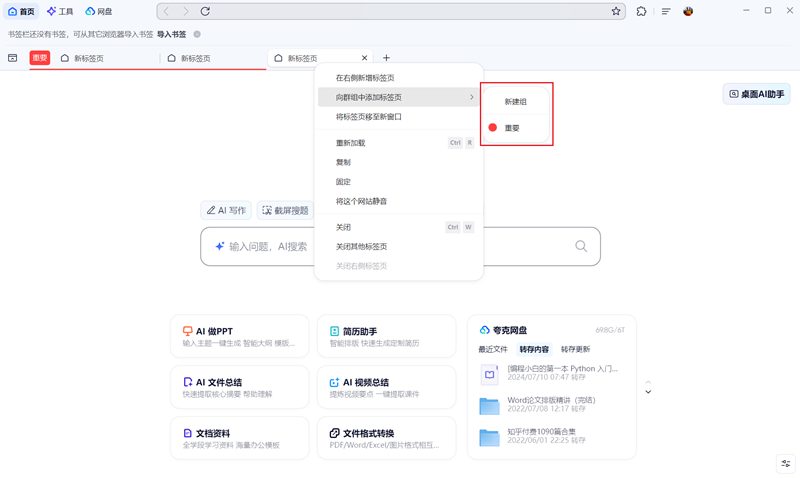The image size is (800, 478).
Task: Show previous items with the up chevron
Action: pyautogui.click(x=648, y=382)
